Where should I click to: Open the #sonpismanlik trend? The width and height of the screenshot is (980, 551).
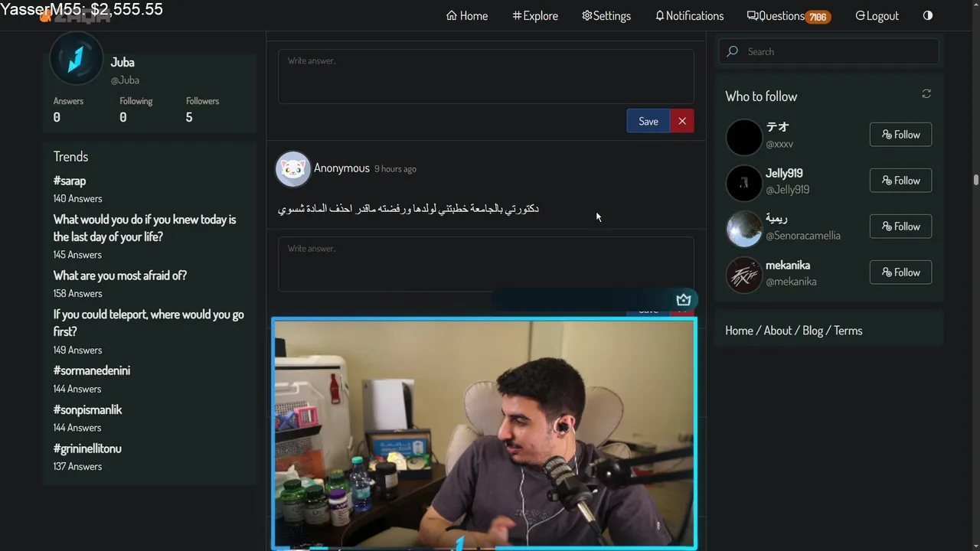coord(88,410)
